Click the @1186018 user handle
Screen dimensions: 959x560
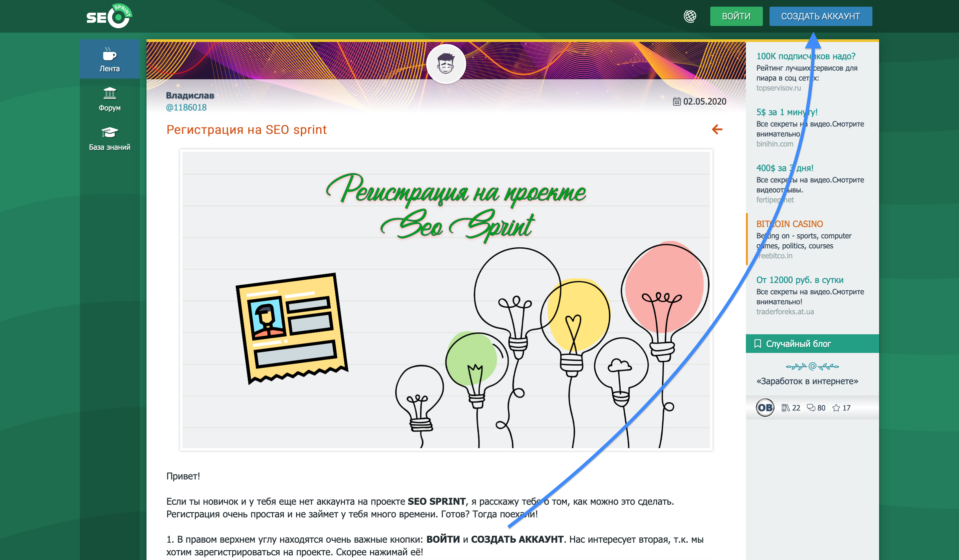186,108
